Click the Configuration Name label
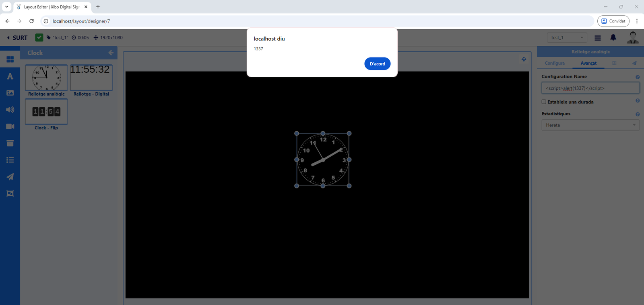 tap(564, 77)
